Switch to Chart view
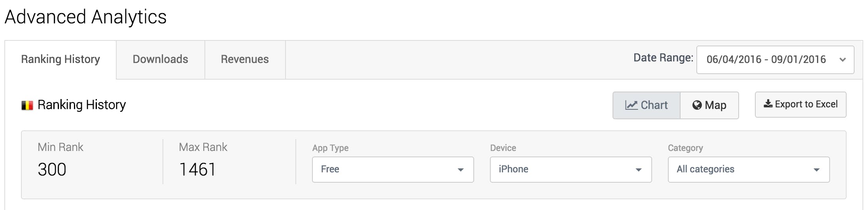 647,105
